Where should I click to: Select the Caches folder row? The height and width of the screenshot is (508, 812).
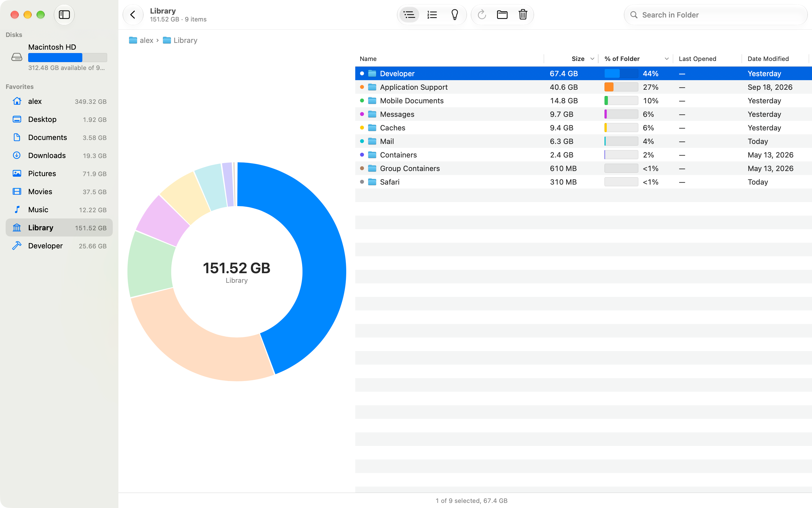(x=584, y=128)
